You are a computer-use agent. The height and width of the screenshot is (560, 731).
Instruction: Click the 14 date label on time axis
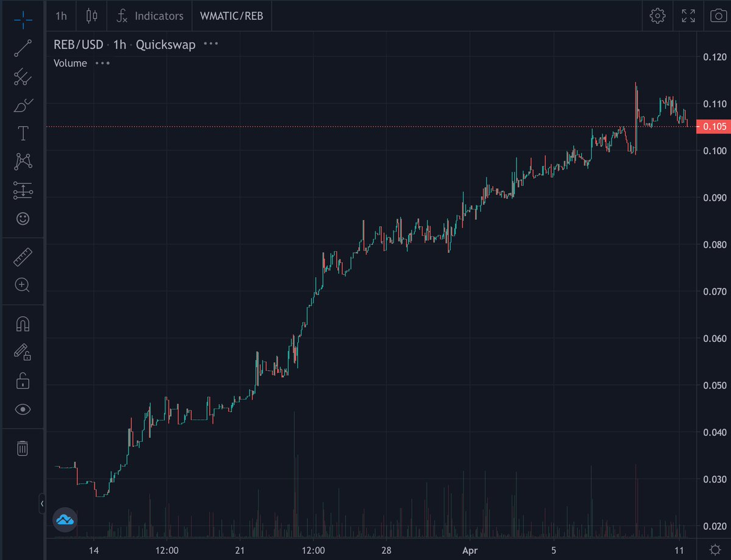click(94, 550)
